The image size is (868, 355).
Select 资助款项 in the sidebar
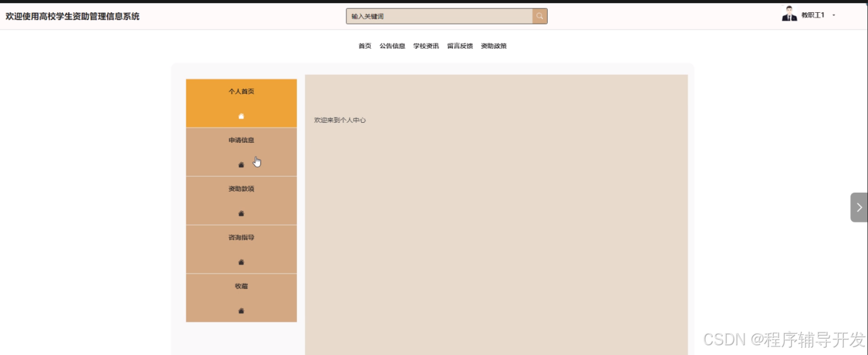[241, 201]
